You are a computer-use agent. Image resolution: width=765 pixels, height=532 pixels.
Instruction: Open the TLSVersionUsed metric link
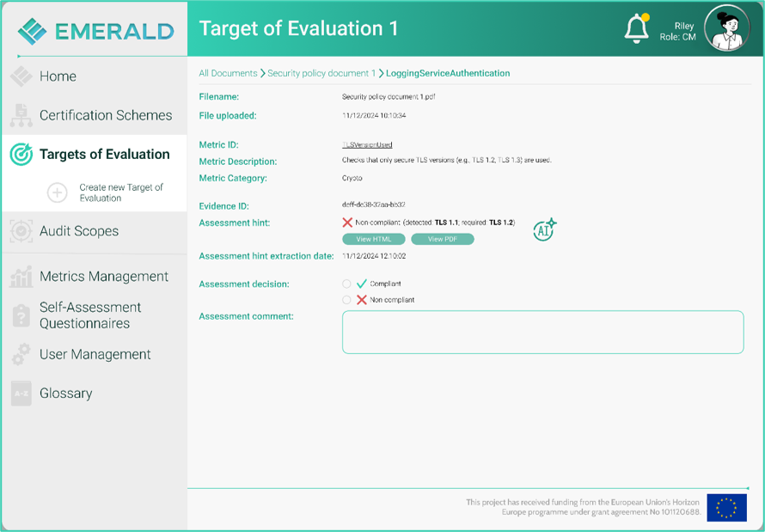click(x=367, y=145)
